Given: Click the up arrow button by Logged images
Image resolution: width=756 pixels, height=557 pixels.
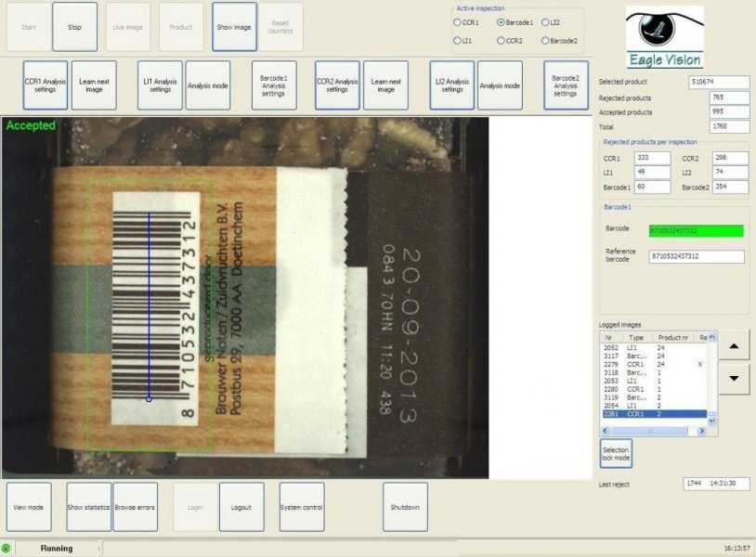Looking at the screenshot, I should (734, 345).
